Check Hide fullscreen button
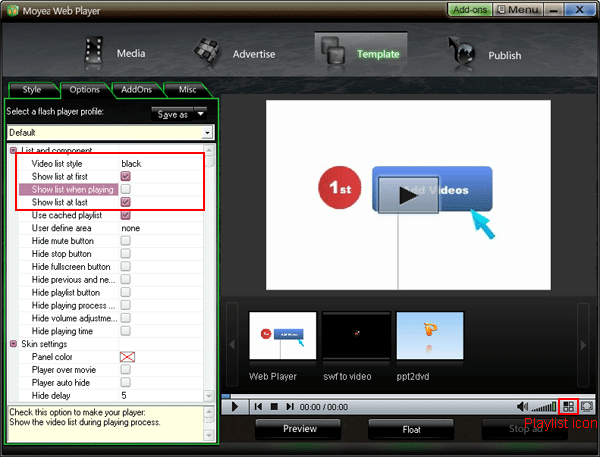 click(x=126, y=266)
